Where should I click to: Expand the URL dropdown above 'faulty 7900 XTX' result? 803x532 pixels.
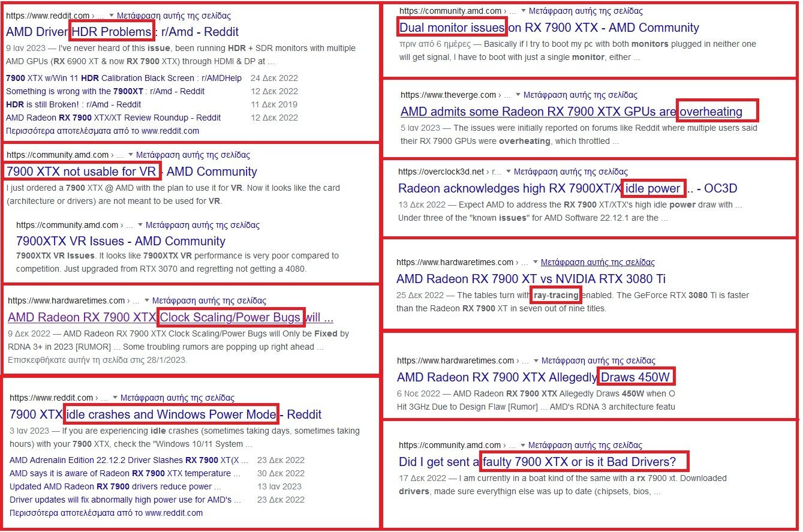[523, 446]
